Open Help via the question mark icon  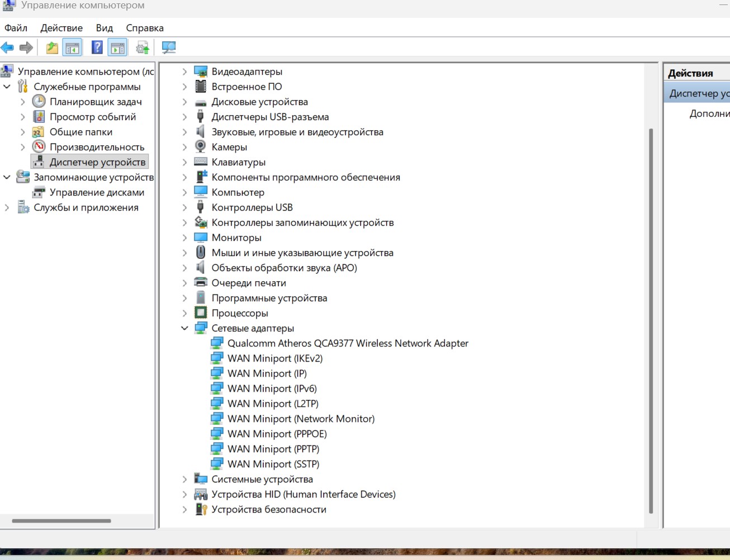point(97,48)
